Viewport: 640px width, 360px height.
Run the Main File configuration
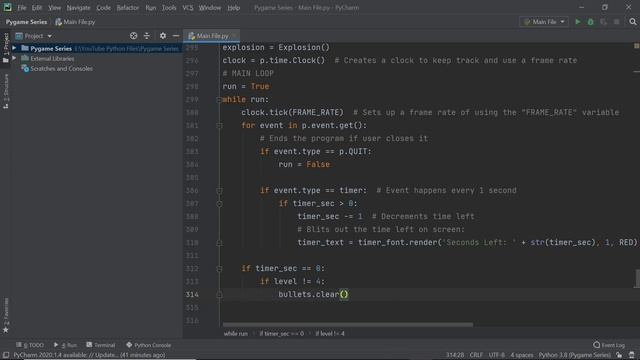[578, 22]
